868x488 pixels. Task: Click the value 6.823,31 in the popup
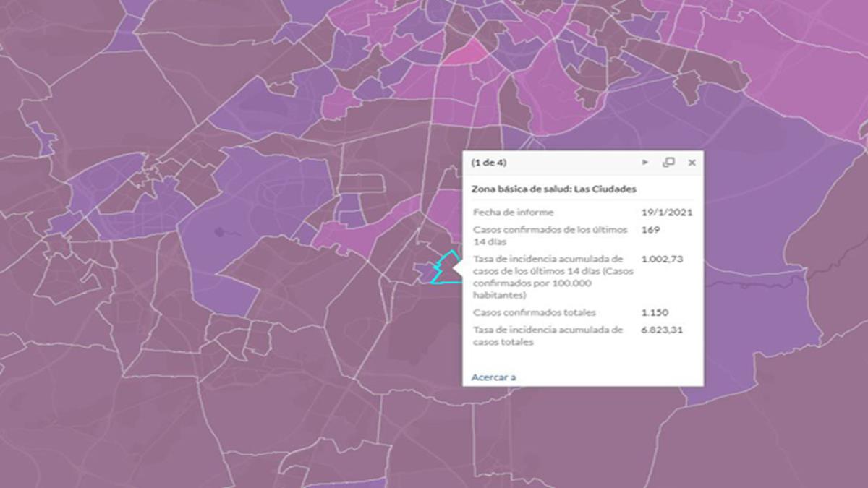tap(661, 330)
